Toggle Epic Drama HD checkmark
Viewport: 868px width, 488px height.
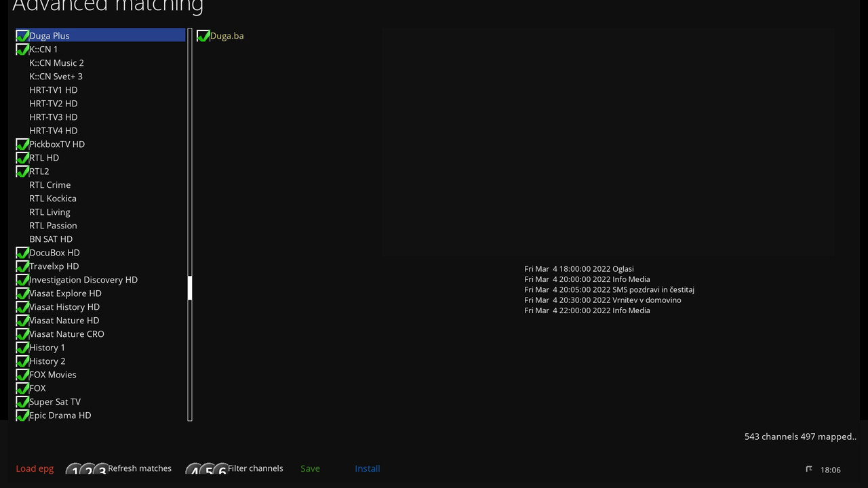pyautogui.click(x=22, y=415)
